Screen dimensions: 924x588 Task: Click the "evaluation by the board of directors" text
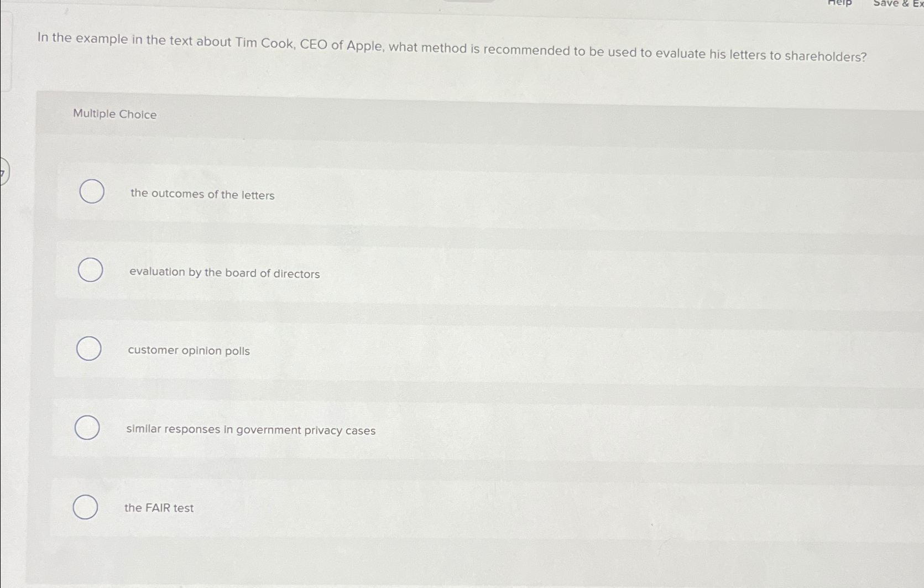click(x=224, y=273)
